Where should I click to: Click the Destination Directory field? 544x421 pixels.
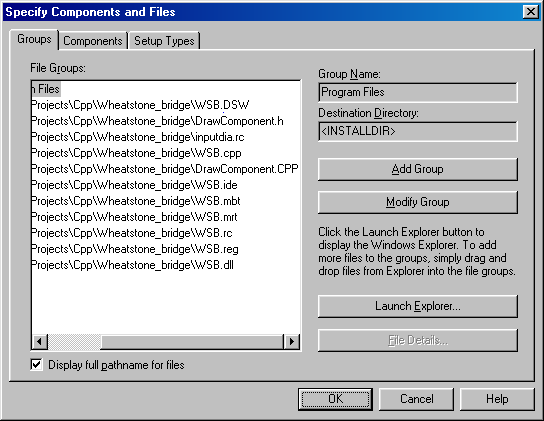pos(418,131)
